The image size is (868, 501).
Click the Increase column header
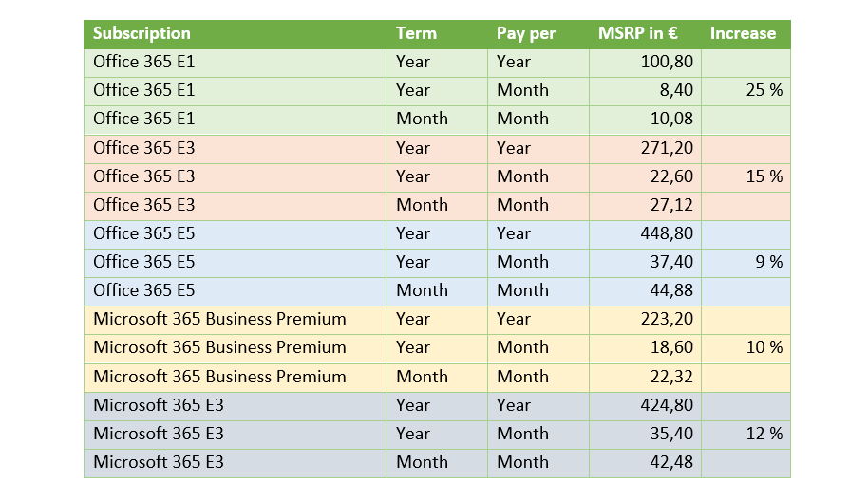click(745, 34)
